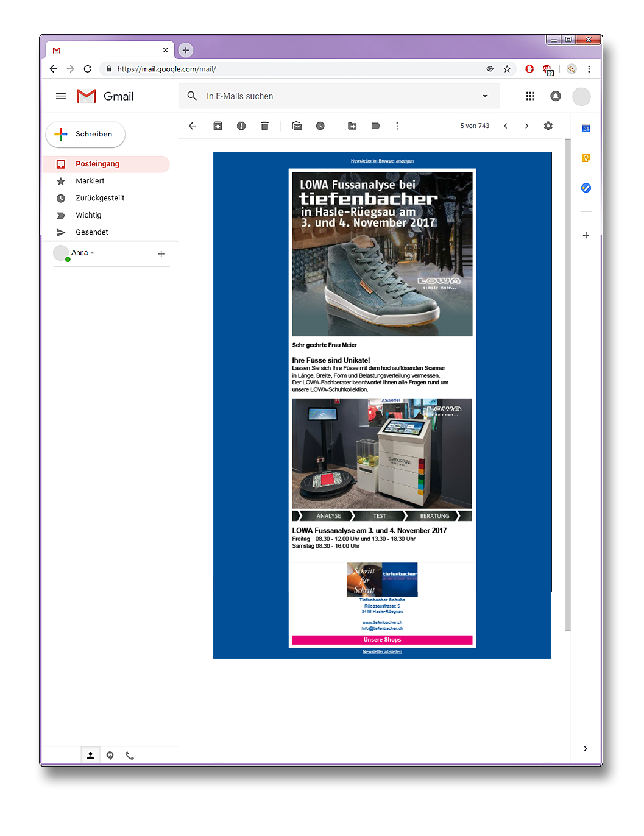Reload the Gmail page
Image resolution: width=644 pixels, height=836 pixels.
[88, 69]
